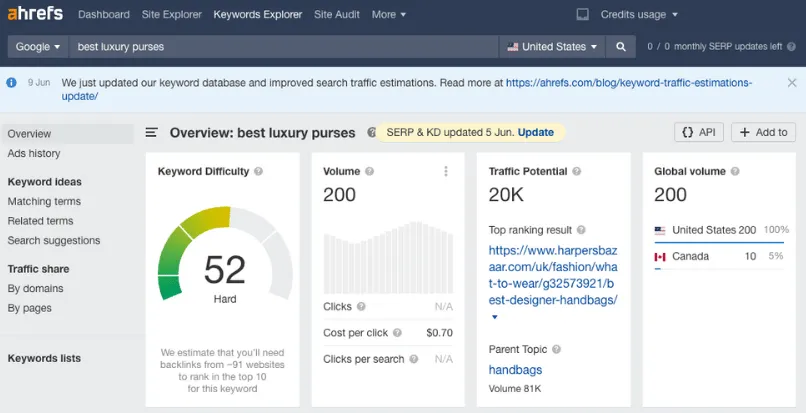Open the Volume card three-dot menu
This screenshot has width=806, height=413.
pyautogui.click(x=446, y=171)
